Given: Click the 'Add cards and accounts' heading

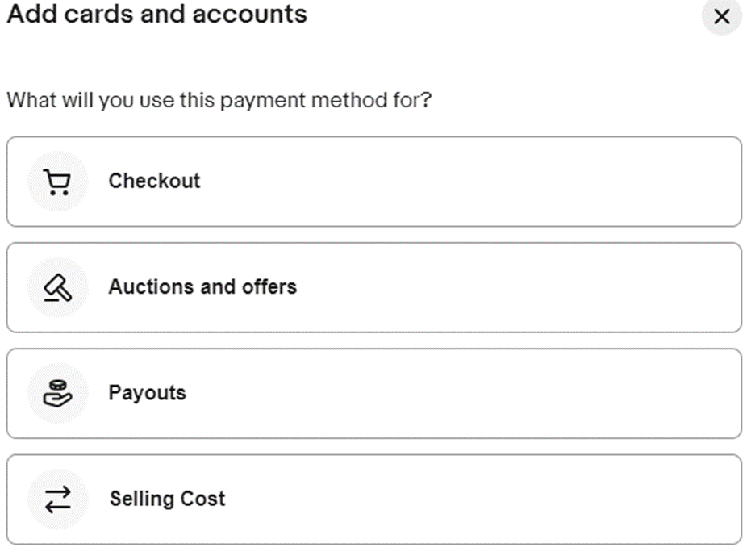Looking at the screenshot, I should [x=157, y=14].
